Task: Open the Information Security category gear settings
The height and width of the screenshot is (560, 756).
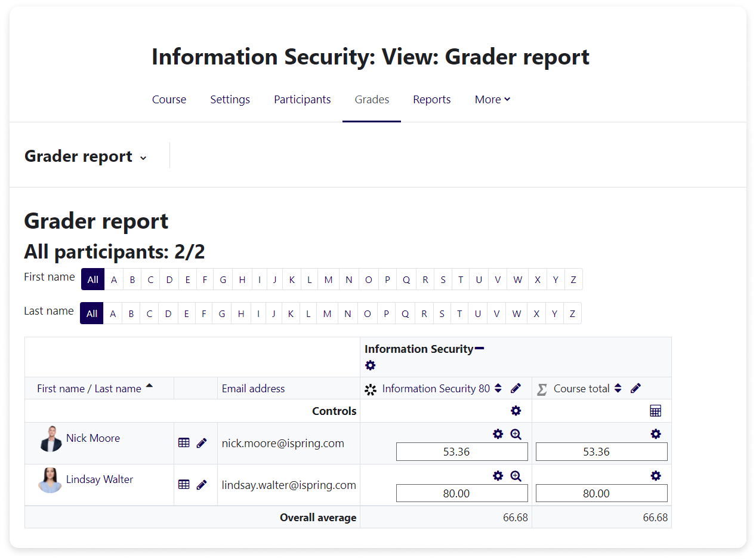Action: click(x=371, y=365)
